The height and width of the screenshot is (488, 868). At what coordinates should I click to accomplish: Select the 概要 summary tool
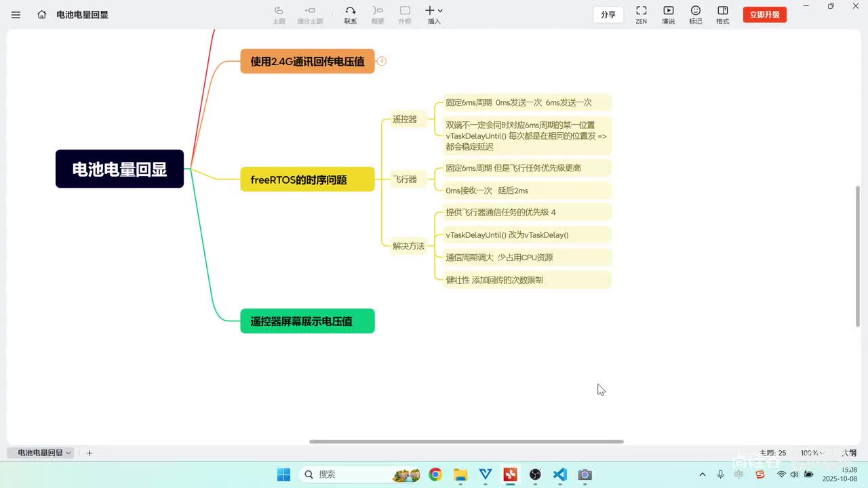[x=378, y=15]
